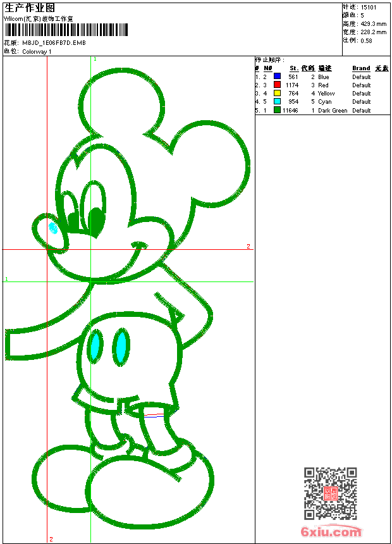Click the right cyan button on Mickey's shorts
The image size is (392, 544).
[121, 347]
